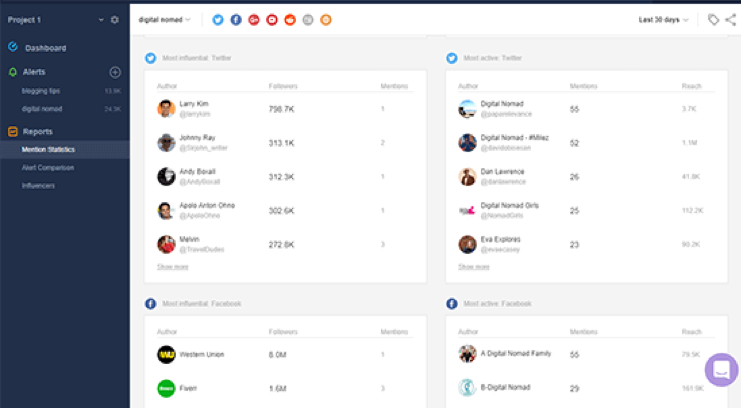
Task: Click Reach column header in Most active Twitter
Action: point(691,86)
